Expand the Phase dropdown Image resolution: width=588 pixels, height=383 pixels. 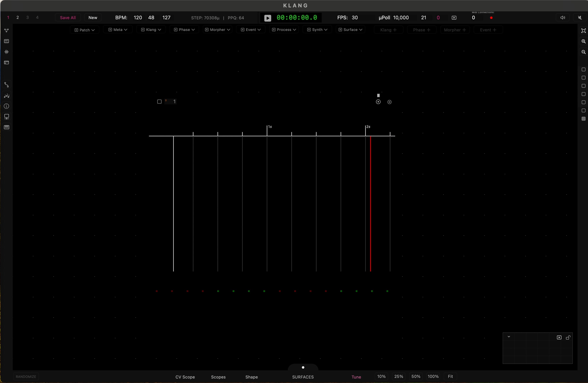[184, 30]
